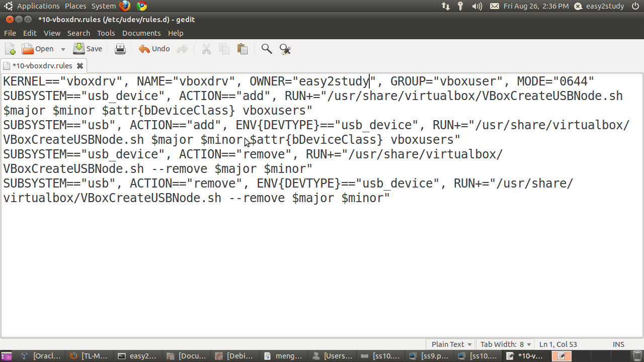
Task: Click the INS insert mode indicator
Action: 618,344
